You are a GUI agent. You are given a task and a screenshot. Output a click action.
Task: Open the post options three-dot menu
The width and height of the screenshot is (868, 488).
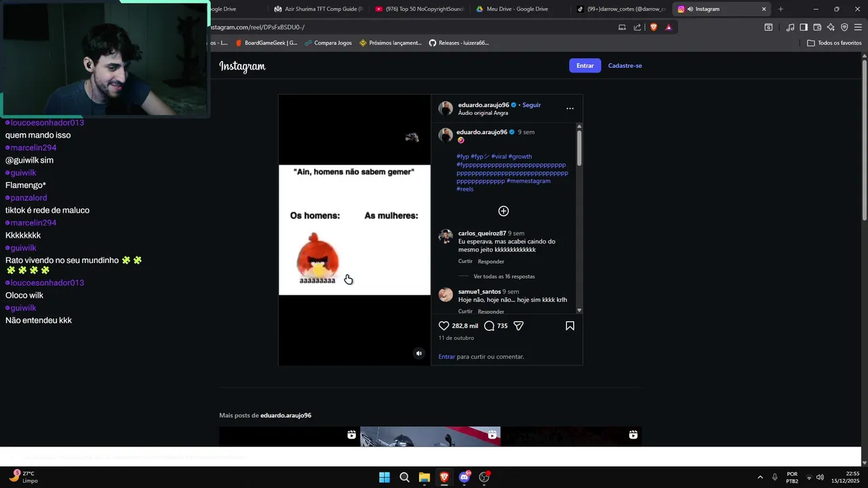point(570,108)
